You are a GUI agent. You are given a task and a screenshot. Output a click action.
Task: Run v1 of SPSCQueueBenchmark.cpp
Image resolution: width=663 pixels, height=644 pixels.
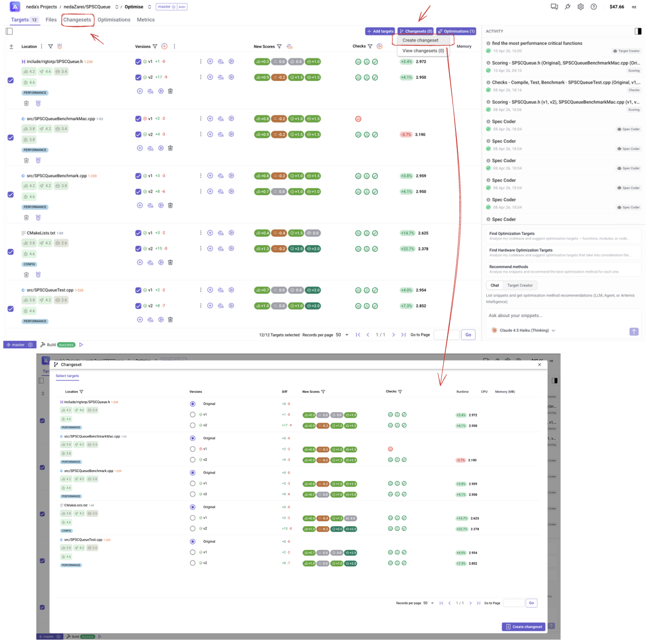pos(232,175)
